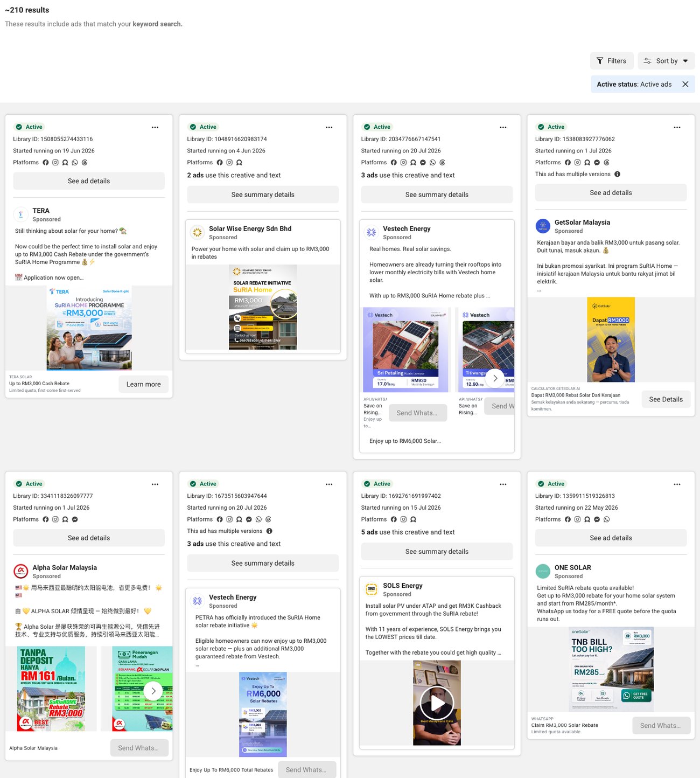This screenshot has height=778, width=700.
Task: Open three-dot menu on Library ID 2034776667147541 card
Action: point(503,127)
